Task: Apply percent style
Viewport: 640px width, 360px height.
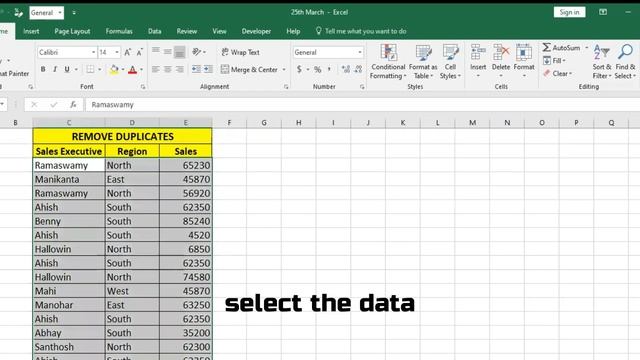Action: tap(318, 69)
